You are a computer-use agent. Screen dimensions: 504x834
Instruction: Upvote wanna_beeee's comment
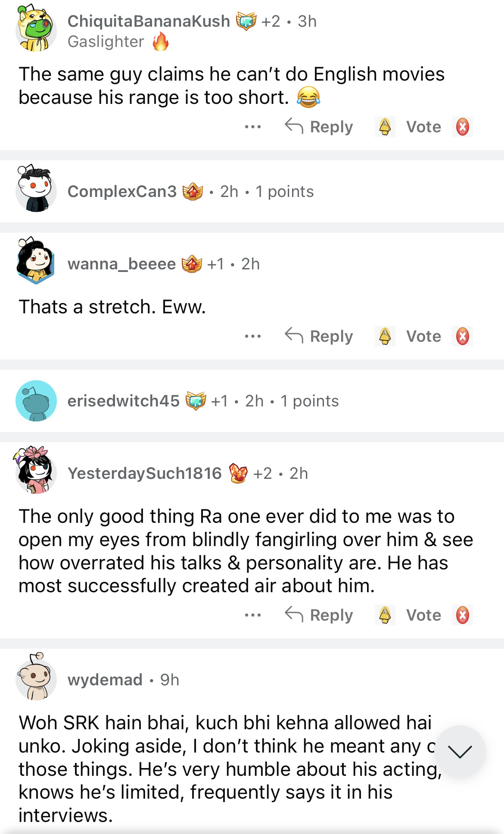point(385,336)
